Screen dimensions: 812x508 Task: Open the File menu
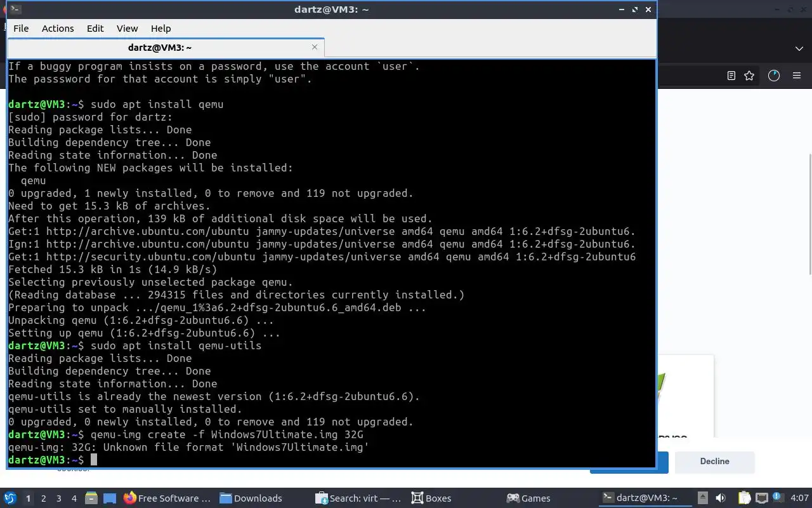pos(21,28)
